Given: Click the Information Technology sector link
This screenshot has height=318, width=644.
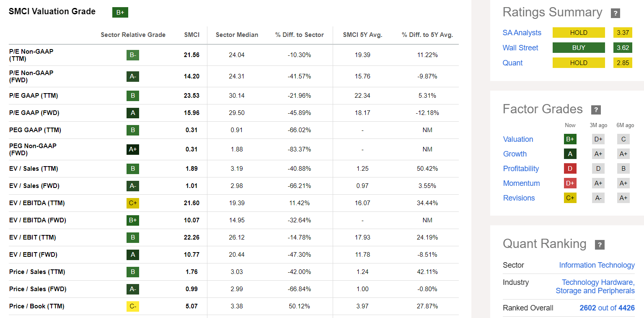Looking at the screenshot, I should [597, 265].
